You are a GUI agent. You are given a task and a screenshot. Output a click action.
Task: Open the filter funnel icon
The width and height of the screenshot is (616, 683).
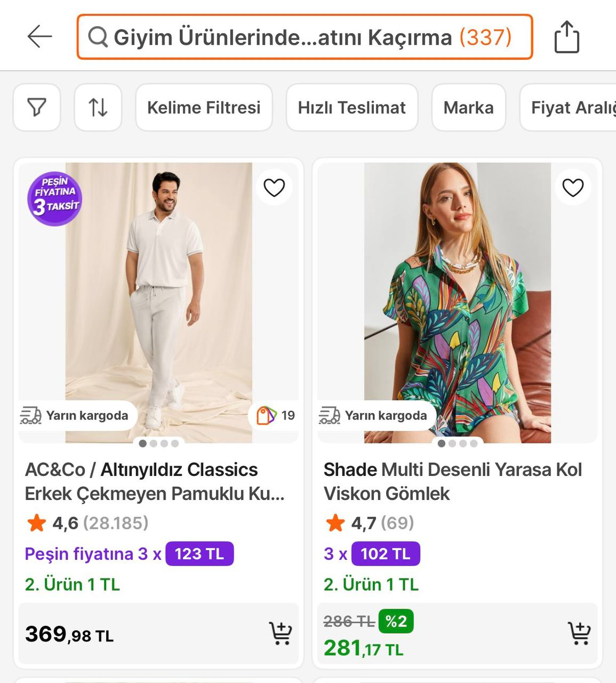coord(37,107)
